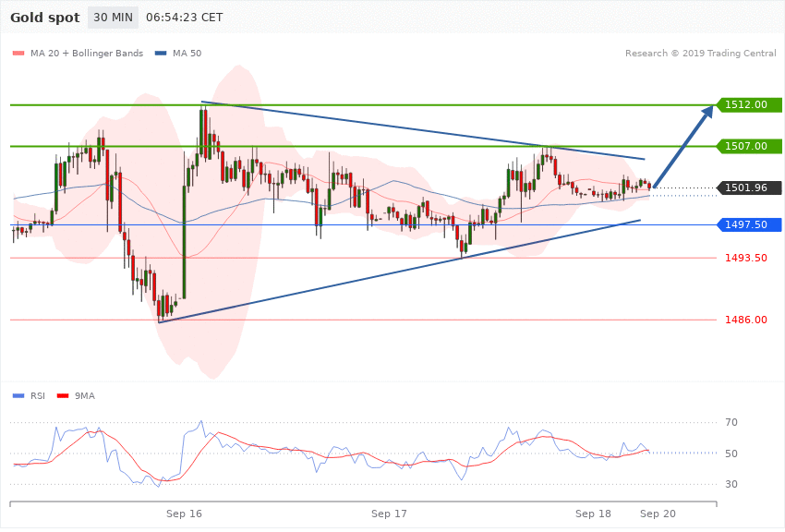Click the MA 20 + Bollinger Bands legend swatch

(18, 53)
